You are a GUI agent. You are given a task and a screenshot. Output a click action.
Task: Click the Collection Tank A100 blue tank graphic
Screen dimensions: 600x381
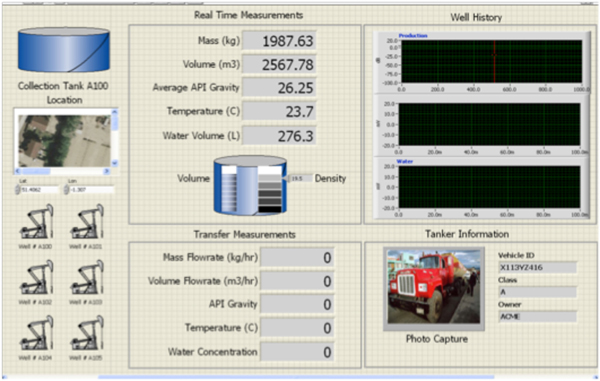click(64, 50)
